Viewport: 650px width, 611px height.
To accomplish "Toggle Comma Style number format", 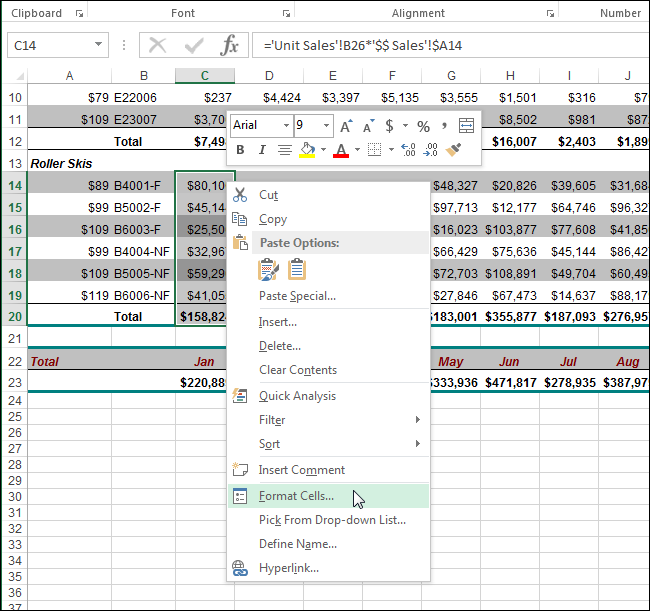I will pyautogui.click(x=442, y=126).
